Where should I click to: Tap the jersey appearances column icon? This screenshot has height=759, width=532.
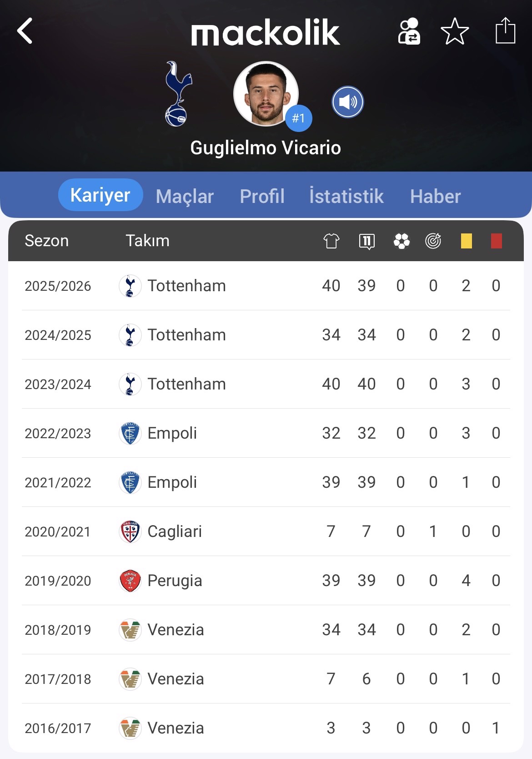click(331, 241)
